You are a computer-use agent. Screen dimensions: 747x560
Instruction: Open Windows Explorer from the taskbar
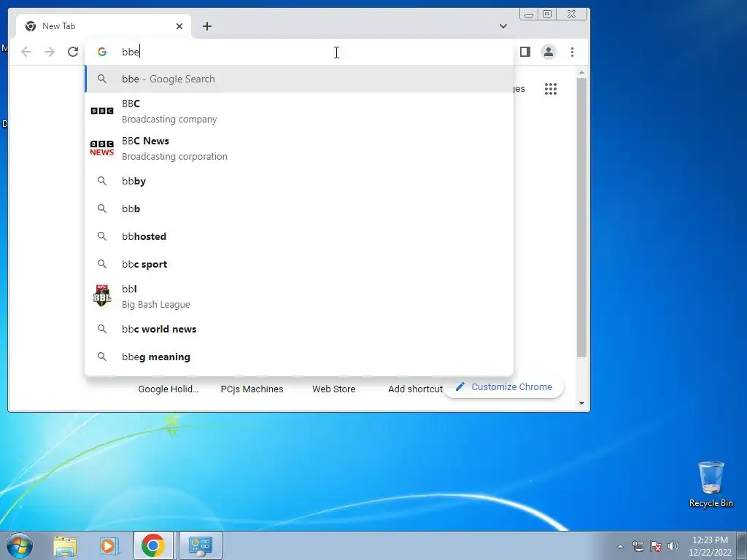tap(65, 545)
